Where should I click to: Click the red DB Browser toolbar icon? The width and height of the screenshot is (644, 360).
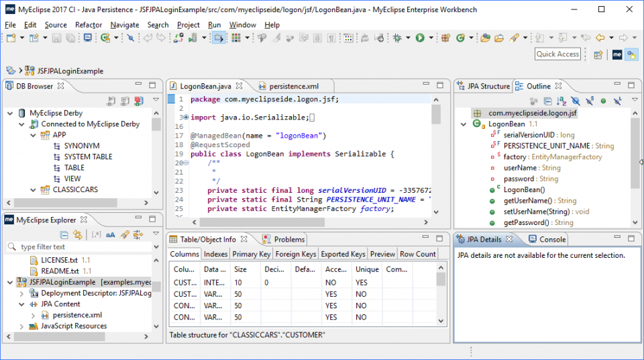tap(139, 101)
